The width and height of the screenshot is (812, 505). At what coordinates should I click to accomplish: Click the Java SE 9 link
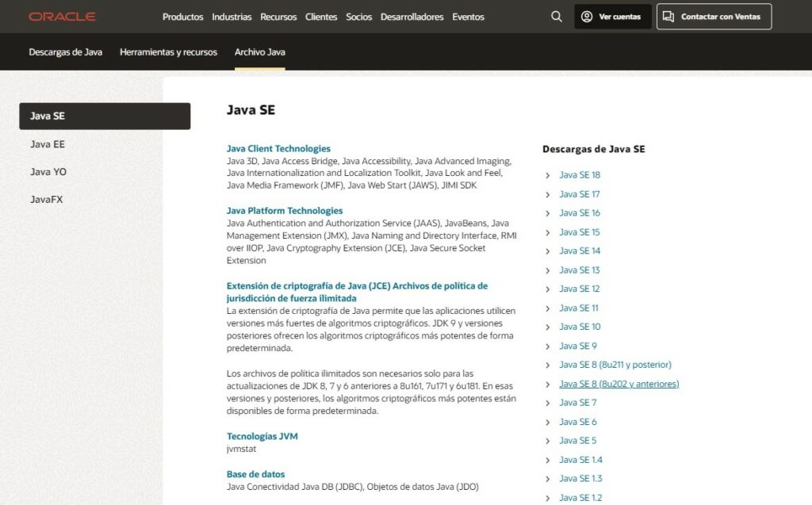click(x=578, y=346)
